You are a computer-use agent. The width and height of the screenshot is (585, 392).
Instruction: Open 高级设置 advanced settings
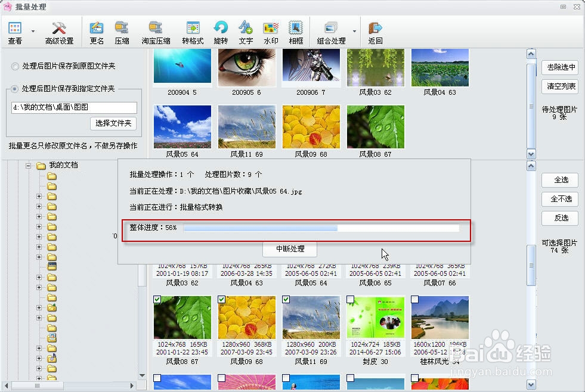tap(58, 31)
